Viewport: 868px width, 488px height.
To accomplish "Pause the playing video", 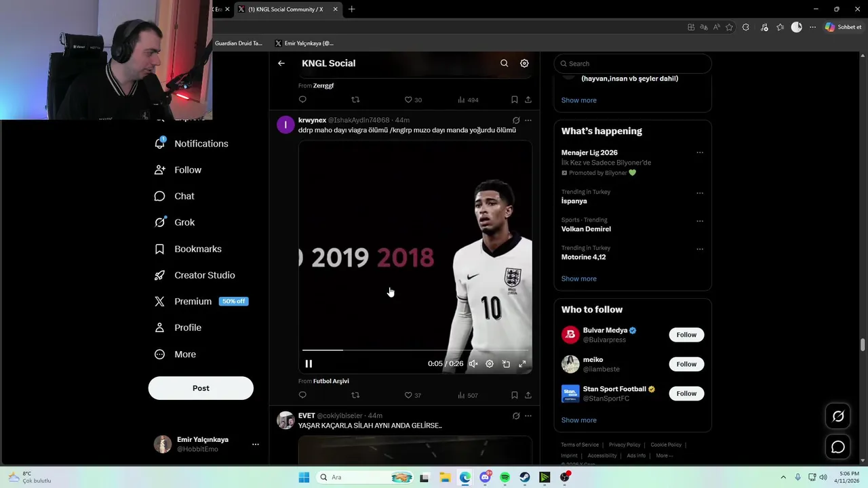I will tap(309, 364).
